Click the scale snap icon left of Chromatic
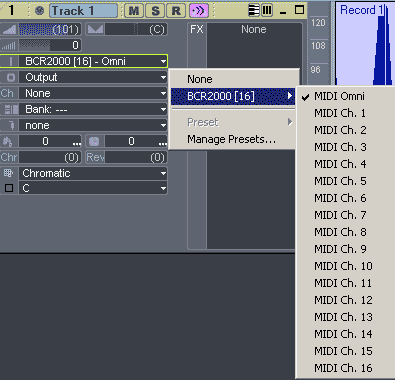Screen dimensions: 395x380 (8, 173)
